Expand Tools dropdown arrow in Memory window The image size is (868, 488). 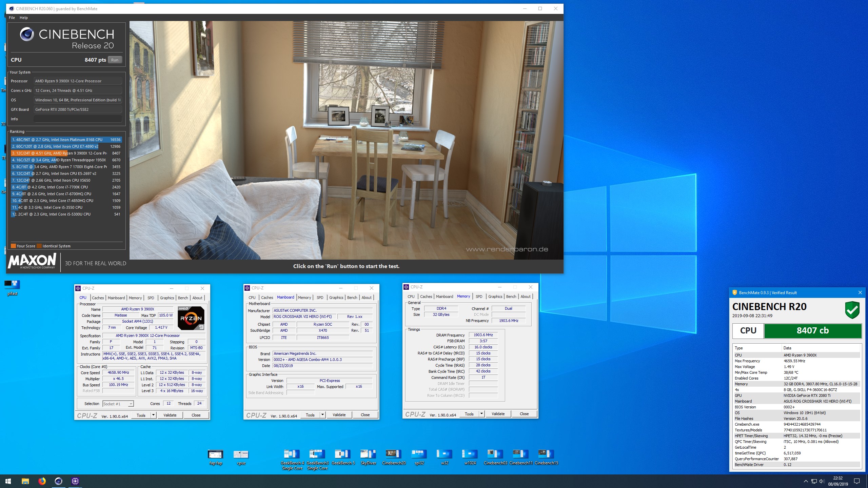click(481, 414)
